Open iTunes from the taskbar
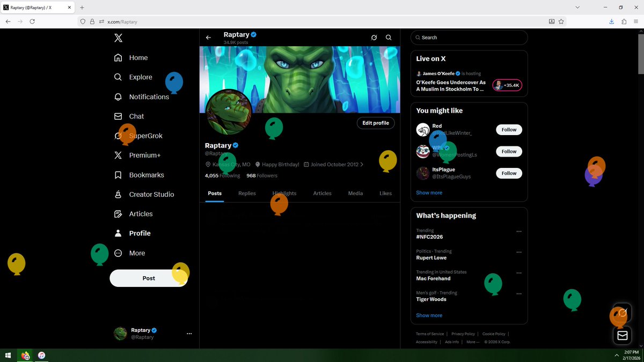This screenshot has height=362, width=644. (41, 356)
